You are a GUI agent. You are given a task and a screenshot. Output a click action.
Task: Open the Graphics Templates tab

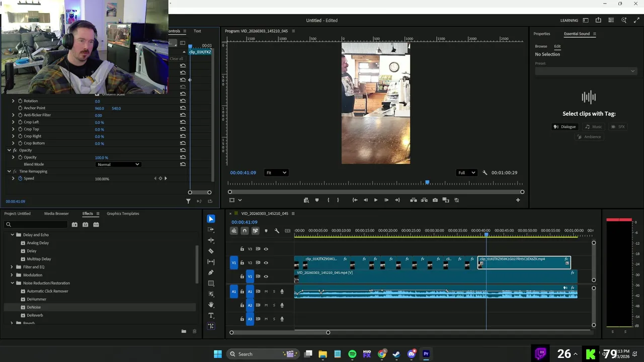[x=123, y=214]
